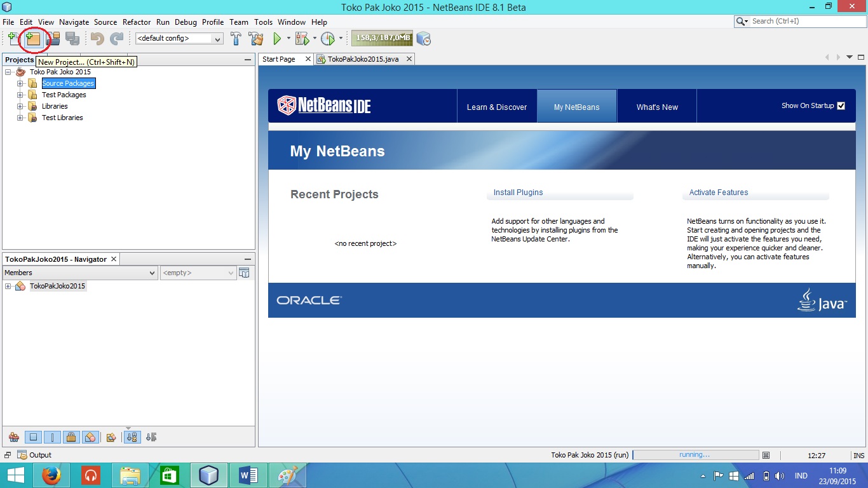Image resolution: width=868 pixels, height=488 pixels.
Task: Close the Start Page tab
Action: (308, 59)
